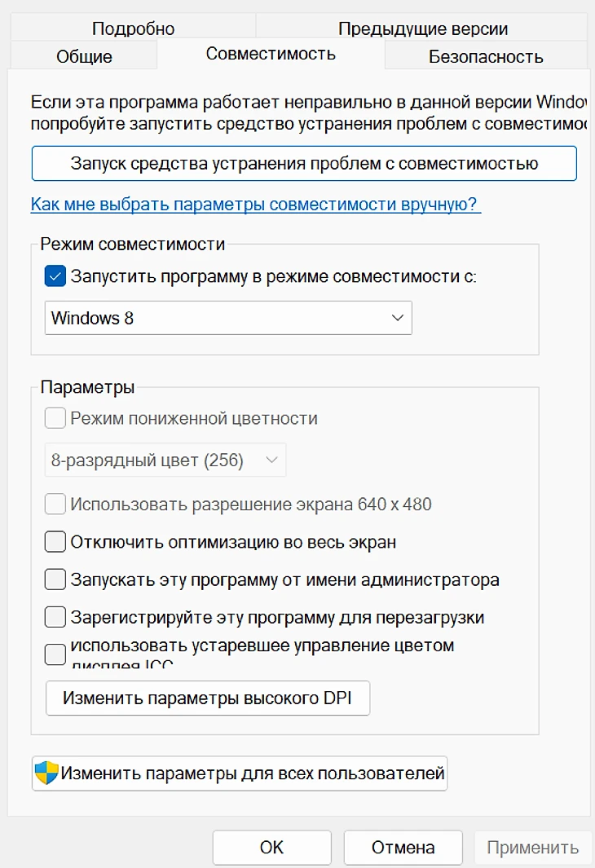Switch to the Общие tab
The height and width of the screenshot is (868, 595).
pos(84,57)
